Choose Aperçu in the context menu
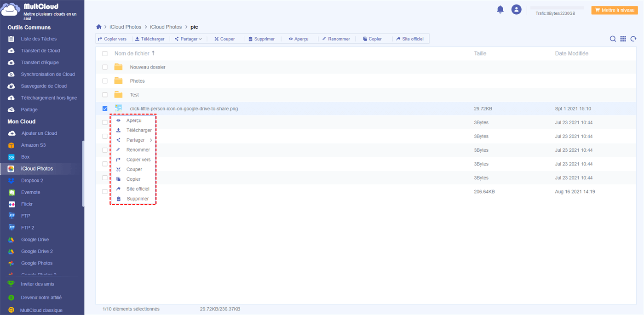Screen dimensions: 644x315 [133, 120]
